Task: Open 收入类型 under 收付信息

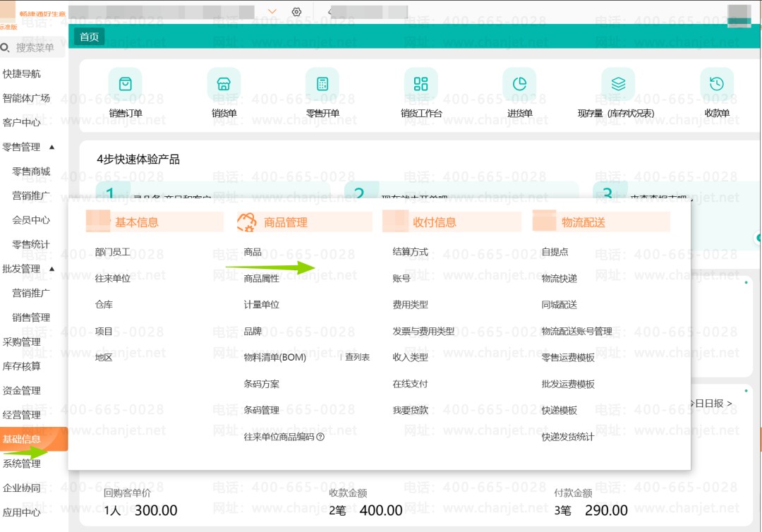Action: tap(410, 358)
